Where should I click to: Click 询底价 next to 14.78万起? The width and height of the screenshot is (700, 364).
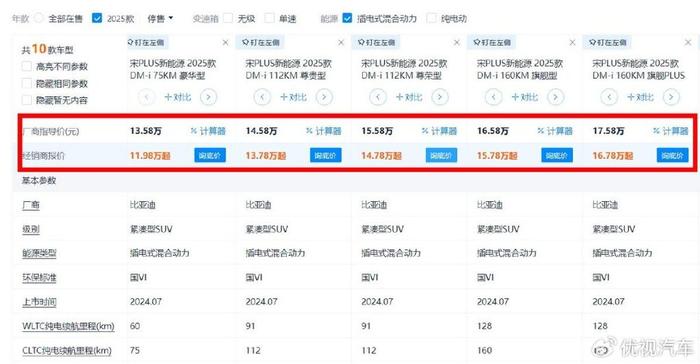[441, 155]
